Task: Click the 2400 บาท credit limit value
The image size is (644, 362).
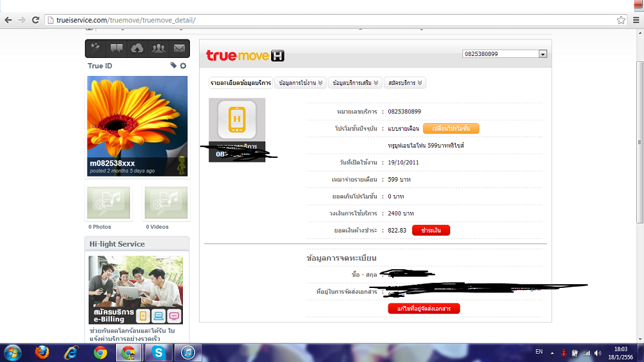Action: click(401, 213)
